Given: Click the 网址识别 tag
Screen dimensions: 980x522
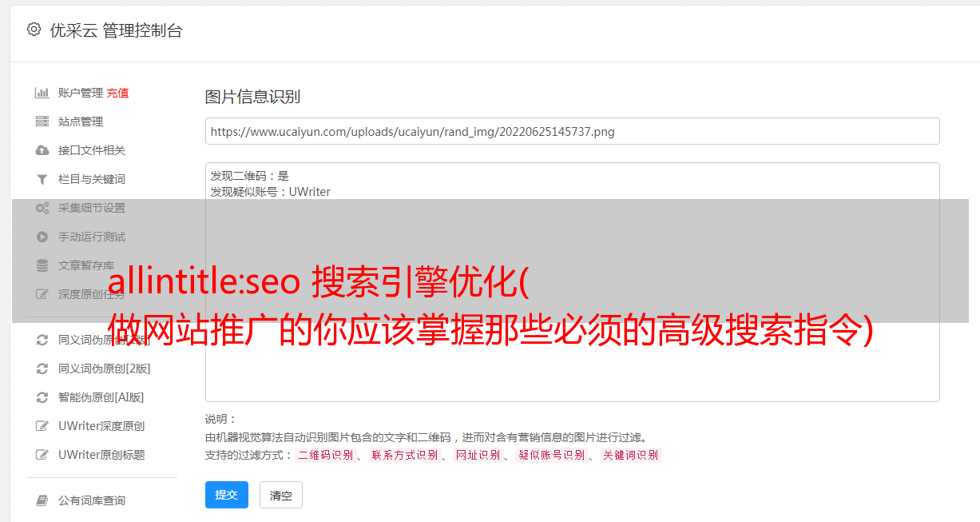Looking at the screenshot, I should click(478, 455).
